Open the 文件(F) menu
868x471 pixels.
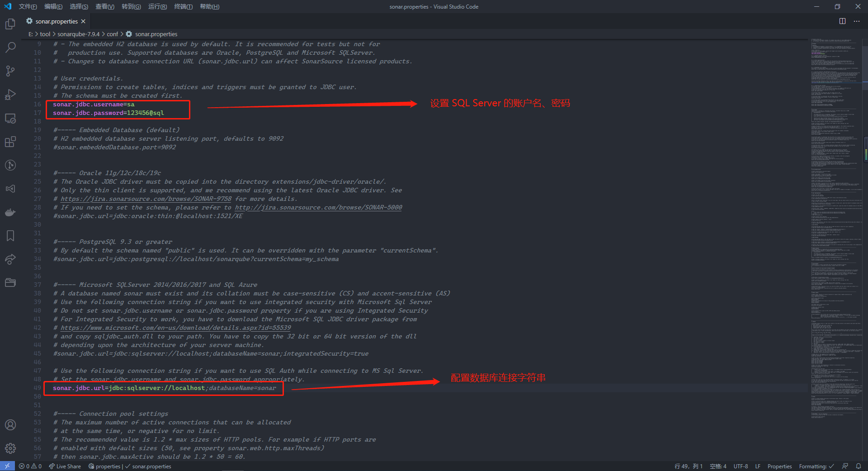[28, 6]
